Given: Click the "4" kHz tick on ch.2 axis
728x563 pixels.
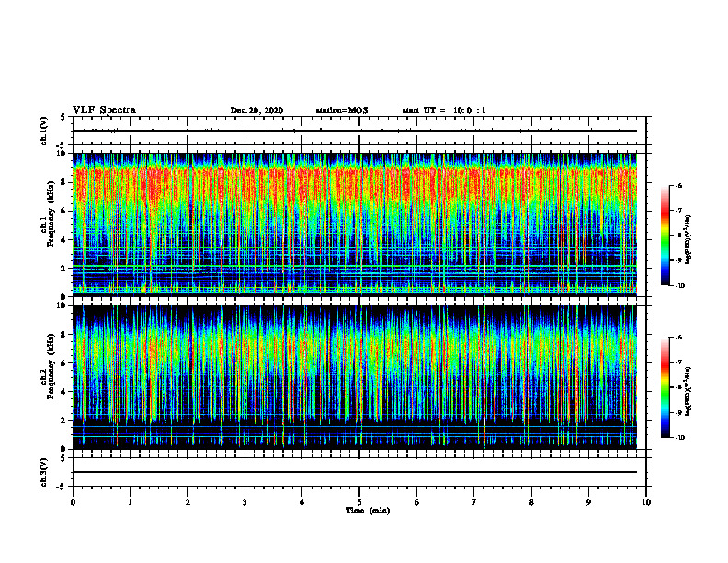Looking at the screenshot, I should point(63,392).
